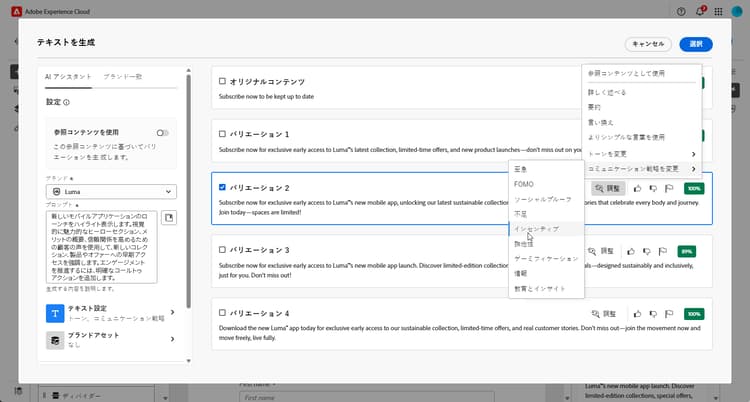
Task: Select インセンティブ strategy option
Action: [546, 229]
